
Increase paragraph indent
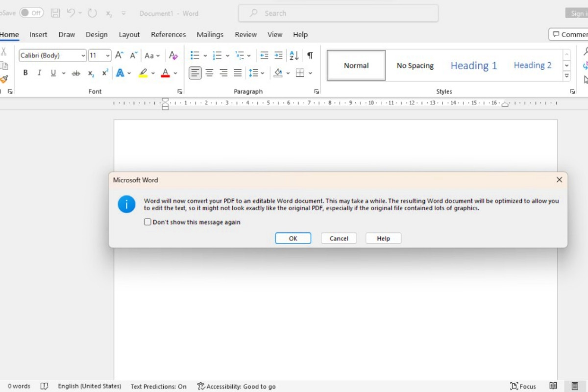[x=278, y=55]
